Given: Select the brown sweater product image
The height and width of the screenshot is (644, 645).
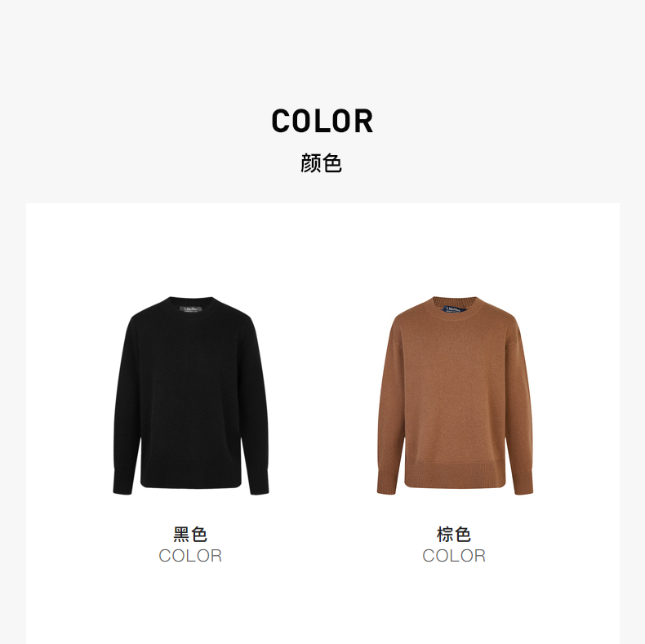Looking at the screenshot, I should 455,396.
